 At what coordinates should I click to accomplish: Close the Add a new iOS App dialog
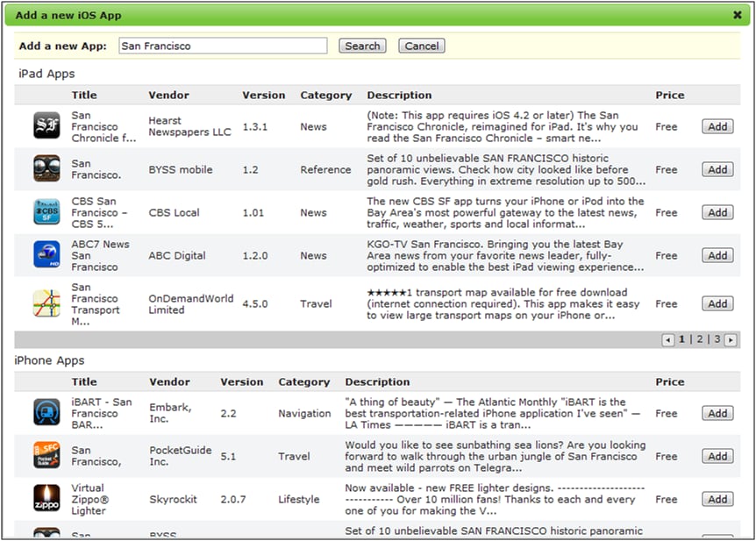point(738,15)
